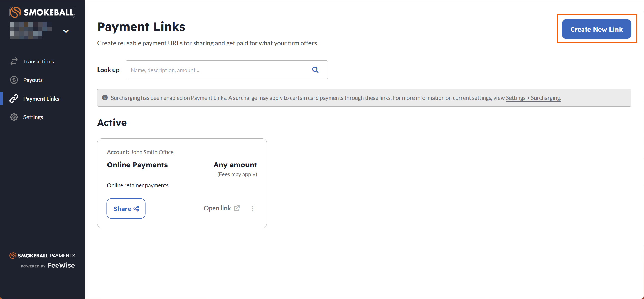Image resolution: width=644 pixels, height=299 pixels.
Task: Click the Settings gear icon in sidebar
Action: (14, 117)
